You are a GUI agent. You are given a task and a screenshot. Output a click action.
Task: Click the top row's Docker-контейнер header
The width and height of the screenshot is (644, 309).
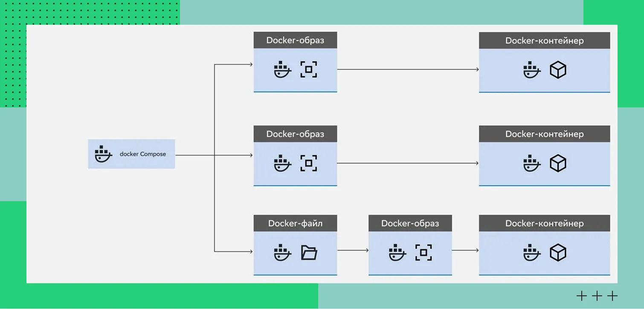pyautogui.click(x=544, y=40)
